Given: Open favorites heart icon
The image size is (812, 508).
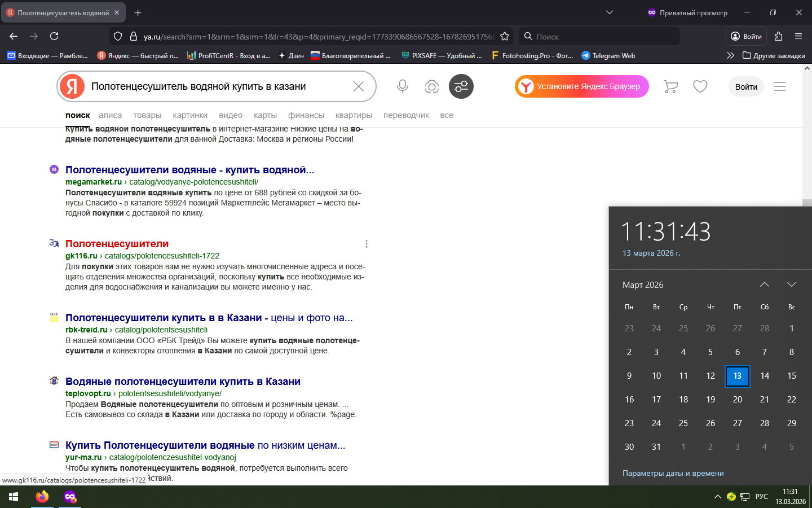Looking at the screenshot, I should point(700,86).
